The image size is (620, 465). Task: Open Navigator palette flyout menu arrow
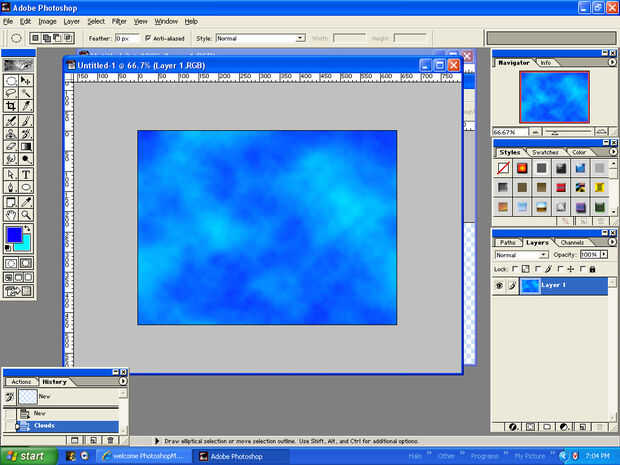(x=612, y=62)
